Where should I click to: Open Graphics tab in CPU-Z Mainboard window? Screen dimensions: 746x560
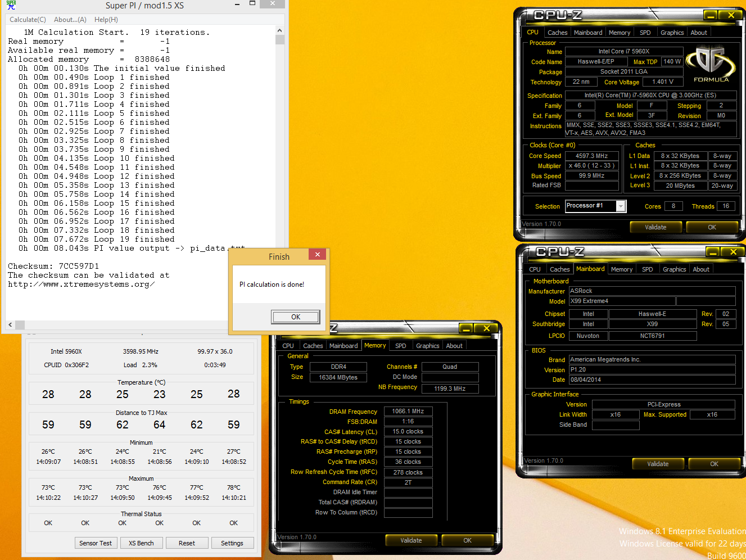tap(675, 269)
